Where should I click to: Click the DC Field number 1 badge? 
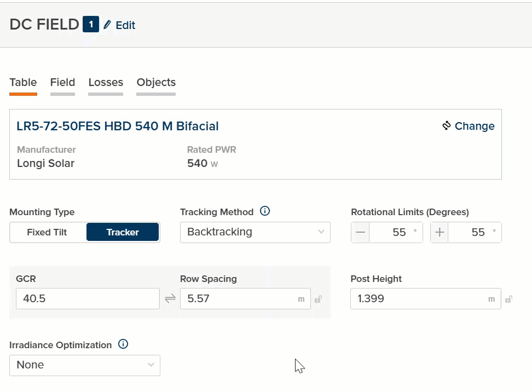point(91,25)
